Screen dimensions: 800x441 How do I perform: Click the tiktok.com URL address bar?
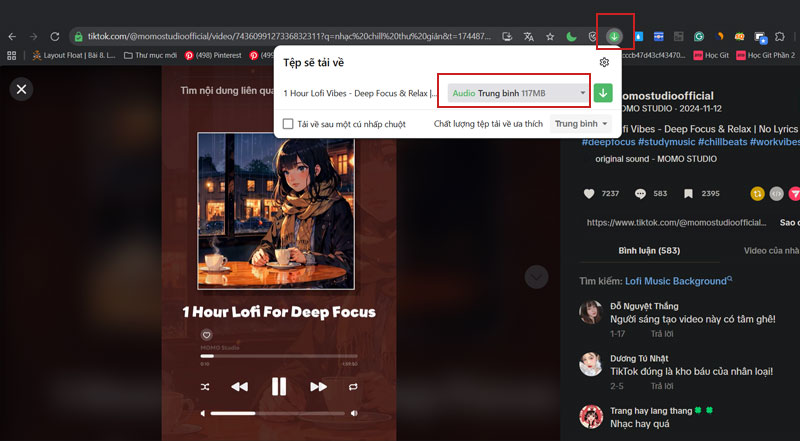pyautogui.click(x=289, y=36)
